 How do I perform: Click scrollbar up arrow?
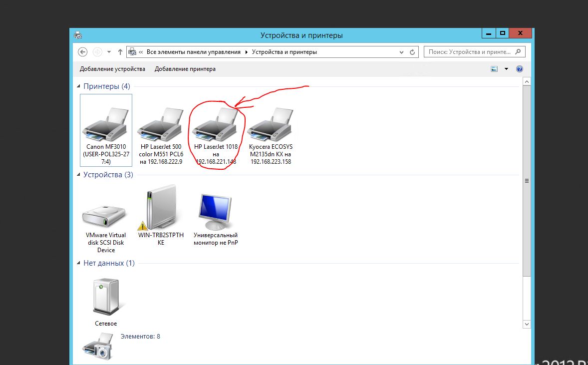point(527,81)
